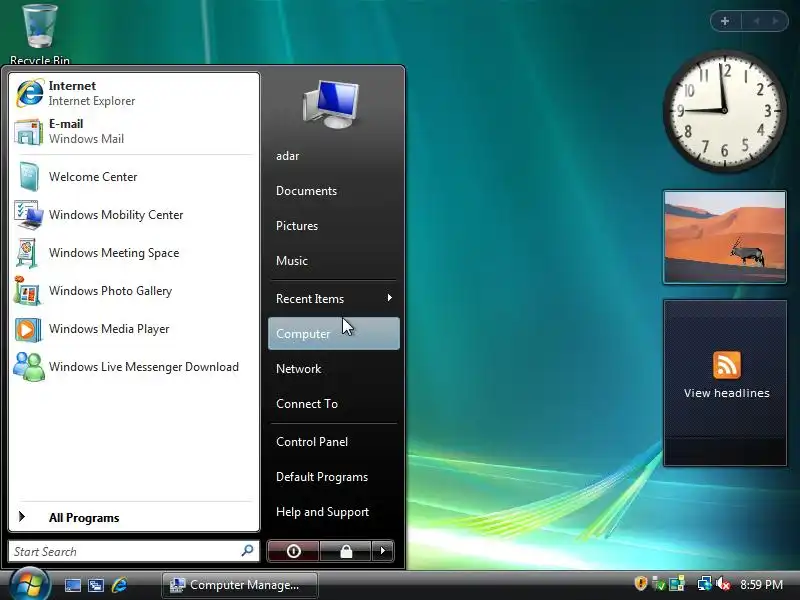The width and height of the screenshot is (800, 600).
Task: Click View headlines in feed gadget
Action: (x=727, y=393)
